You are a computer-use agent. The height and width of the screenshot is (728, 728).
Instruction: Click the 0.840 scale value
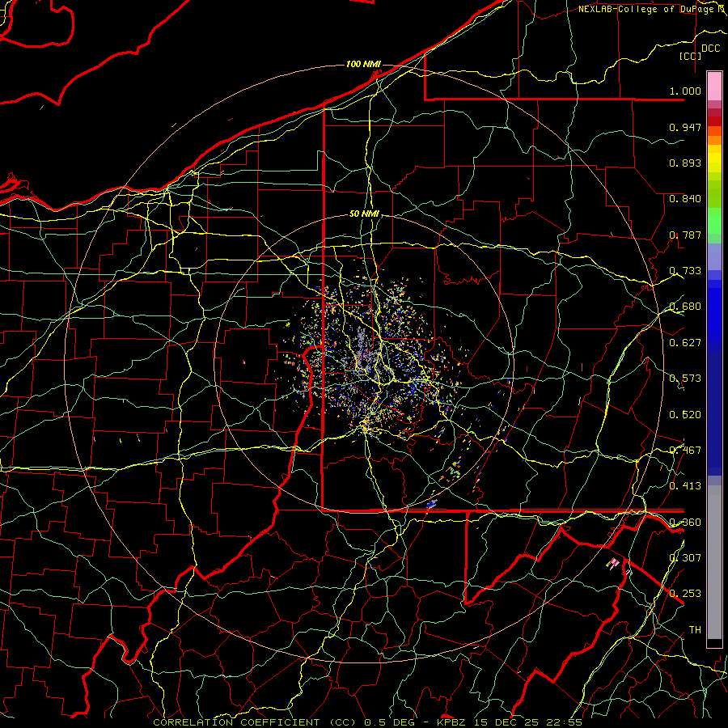pos(685,199)
